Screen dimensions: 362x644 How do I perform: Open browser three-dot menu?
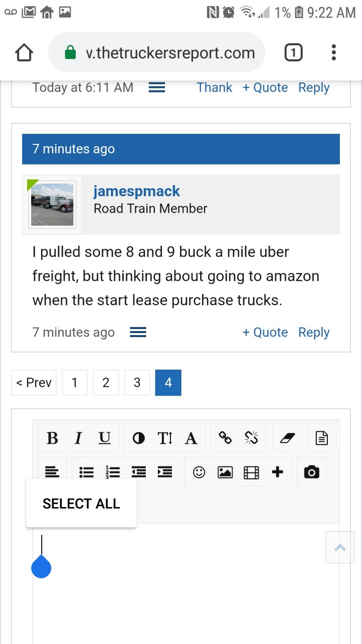click(x=333, y=52)
